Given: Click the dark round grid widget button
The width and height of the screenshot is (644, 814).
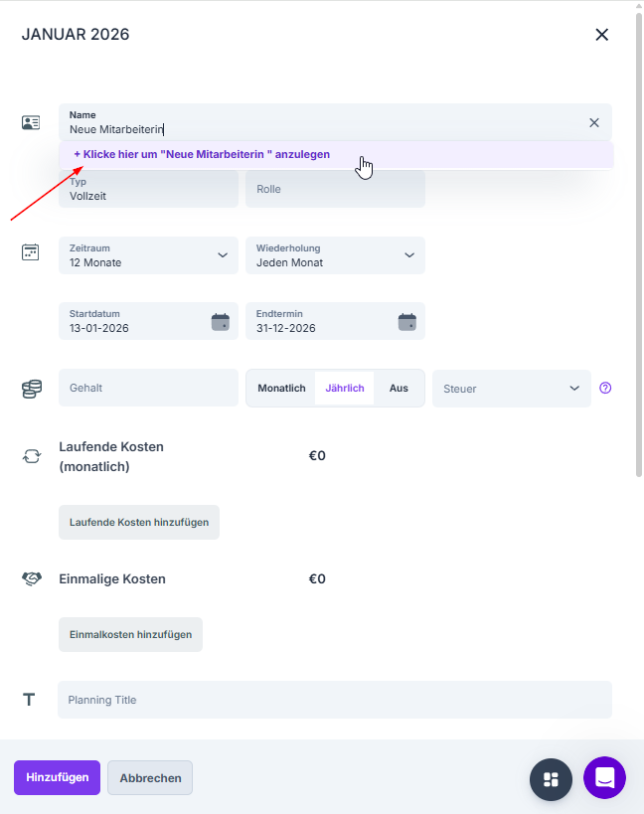Looking at the screenshot, I should click(552, 778).
